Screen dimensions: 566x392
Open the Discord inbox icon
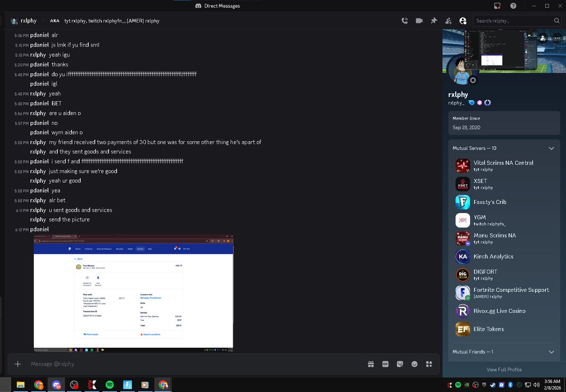pyautogui.click(x=497, y=6)
